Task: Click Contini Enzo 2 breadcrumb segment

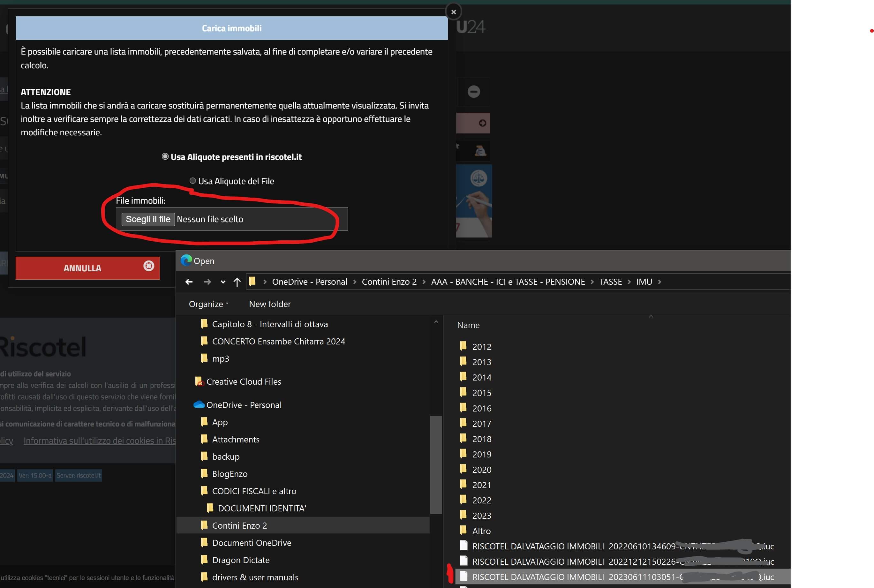Action: pyautogui.click(x=389, y=282)
